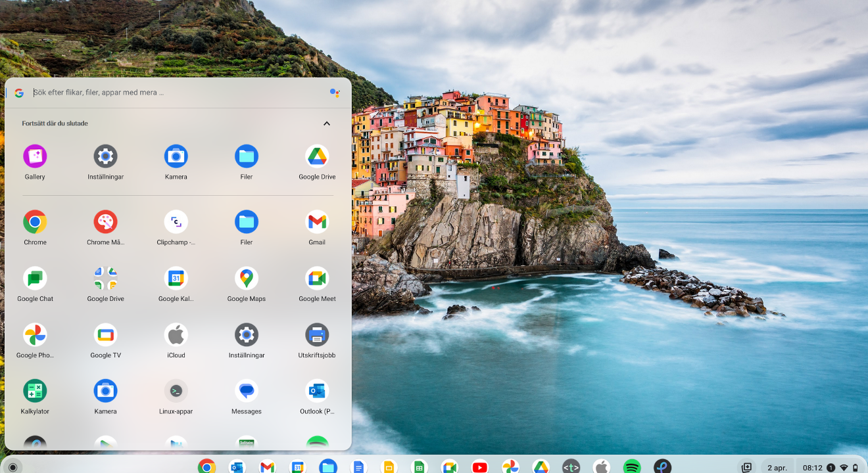Launch Spotify from the shelf
This screenshot has height=473, width=868.
click(632, 467)
